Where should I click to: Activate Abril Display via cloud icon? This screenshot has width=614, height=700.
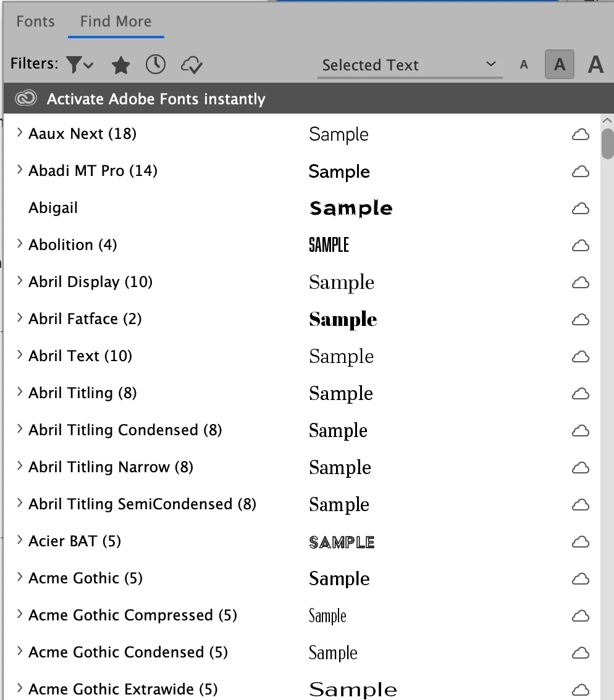tap(581, 283)
